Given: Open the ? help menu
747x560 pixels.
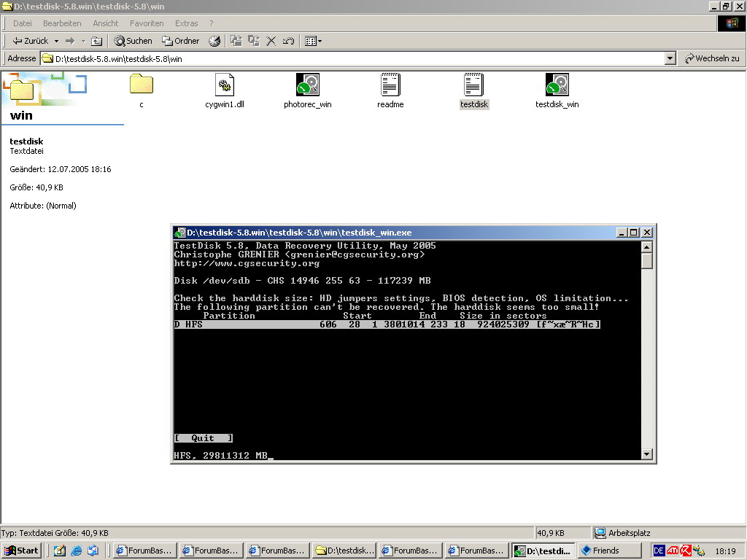Looking at the screenshot, I should [x=211, y=23].
